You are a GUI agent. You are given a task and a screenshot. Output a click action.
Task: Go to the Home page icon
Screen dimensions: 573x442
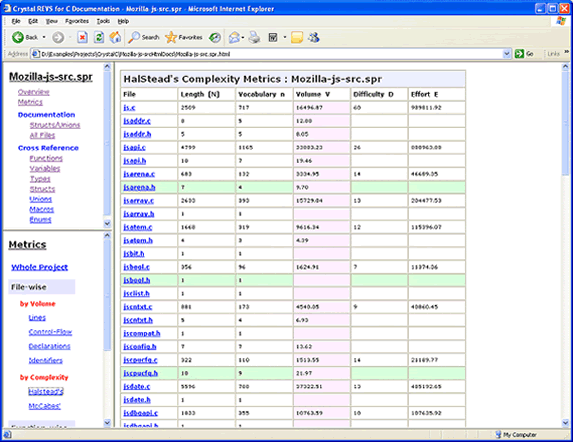pyautogui.click(x=115, y=37)
